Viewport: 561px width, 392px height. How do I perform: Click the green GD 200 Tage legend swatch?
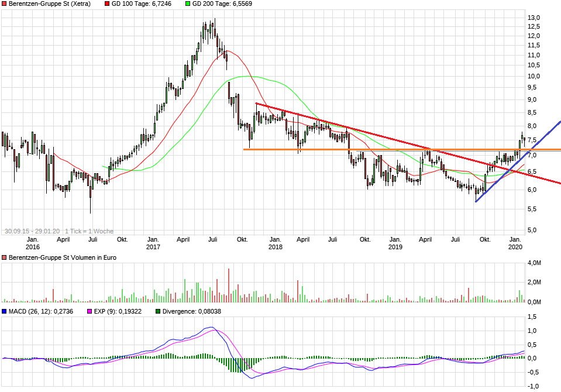[x=188, y=4]
